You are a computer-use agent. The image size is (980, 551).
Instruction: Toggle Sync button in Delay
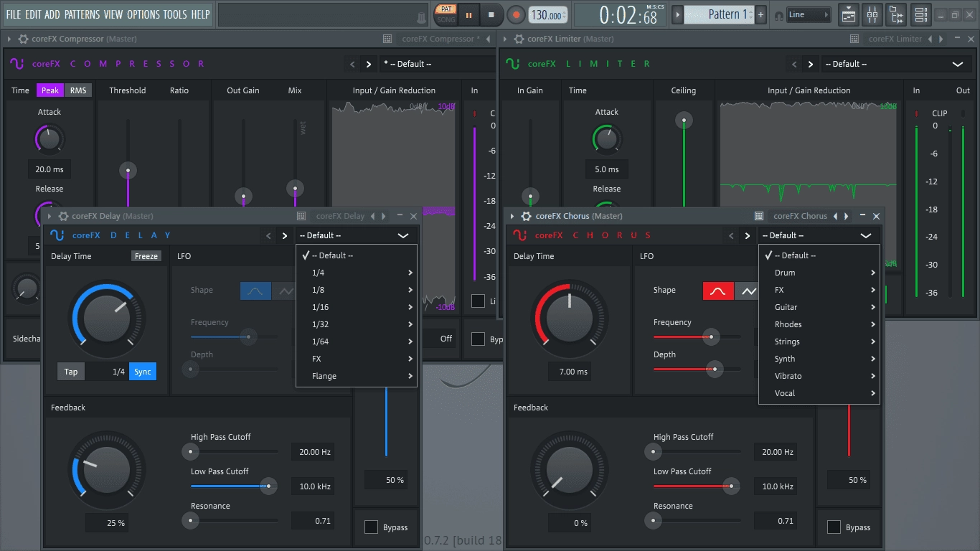point(143,372)
